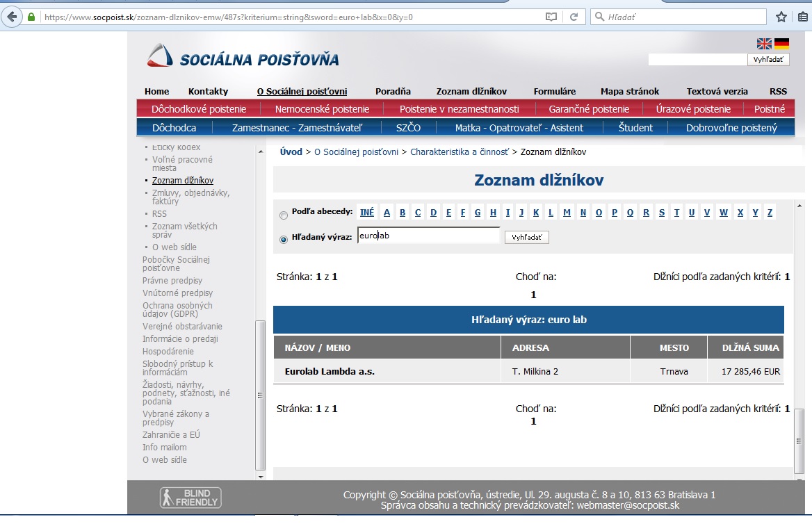812x524 pixels.
Task: Open the Formuláre menu item
Action: tap(554, 91)
